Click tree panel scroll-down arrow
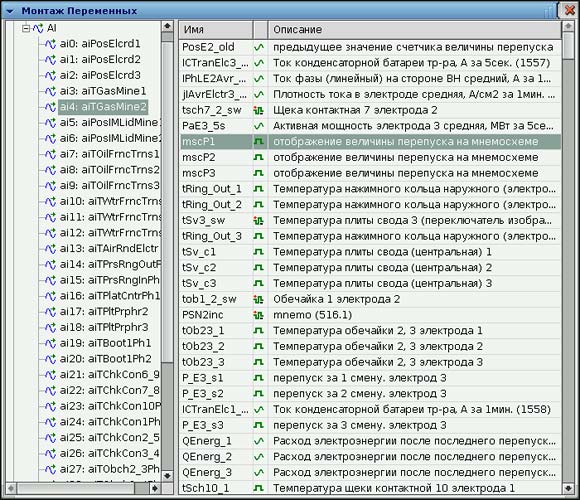The width and height of the screenshot is (580, 500). tap(168, 476)
